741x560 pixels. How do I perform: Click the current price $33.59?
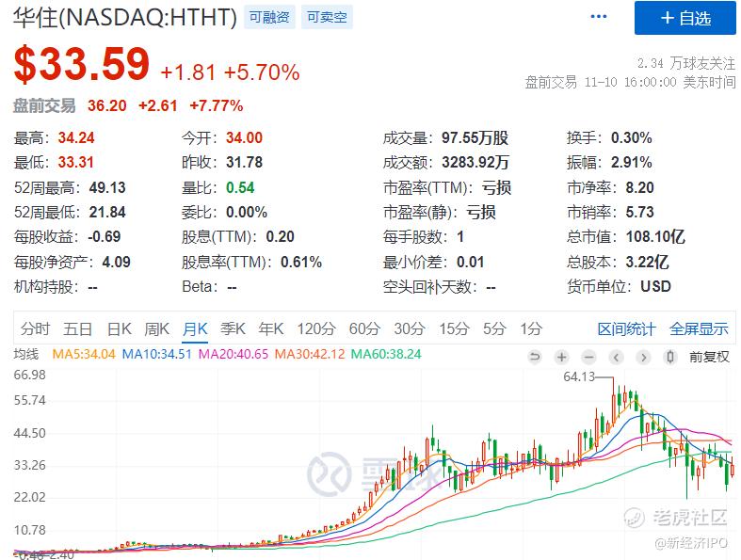pyautogui.click(x=82, y=64)
